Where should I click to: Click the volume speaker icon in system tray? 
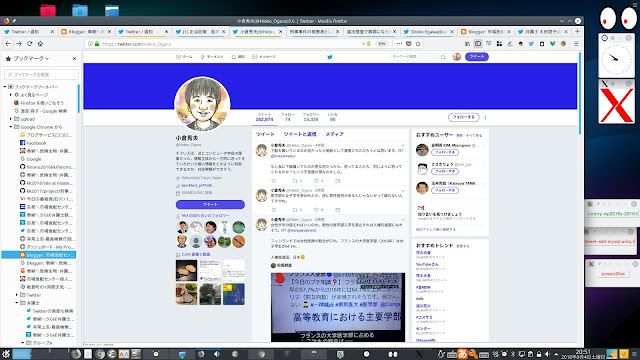547,354
